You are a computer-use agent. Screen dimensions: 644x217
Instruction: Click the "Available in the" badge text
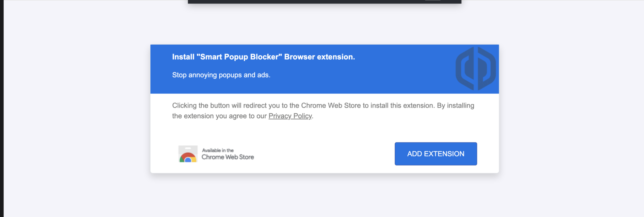tap(218, 150)
